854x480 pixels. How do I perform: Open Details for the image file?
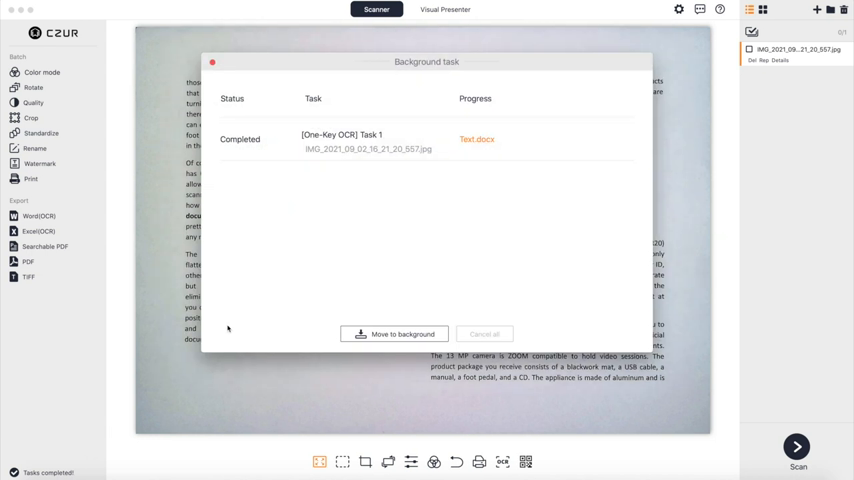pyautogui.click(x=780, y=60)
